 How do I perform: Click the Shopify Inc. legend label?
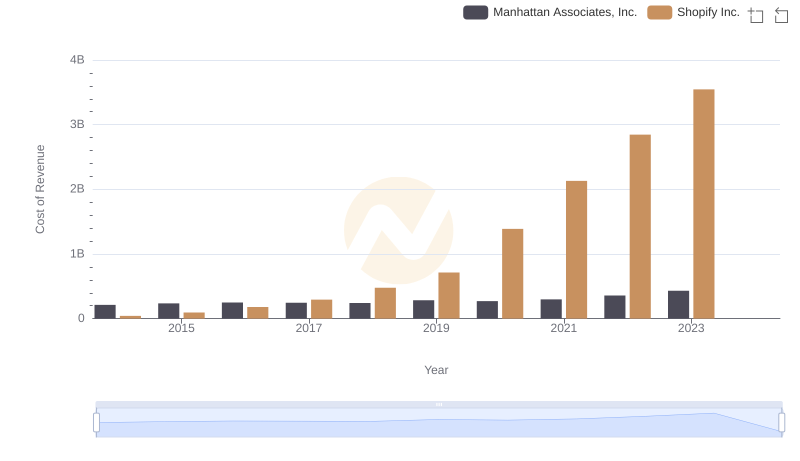[x=708, y=12]
